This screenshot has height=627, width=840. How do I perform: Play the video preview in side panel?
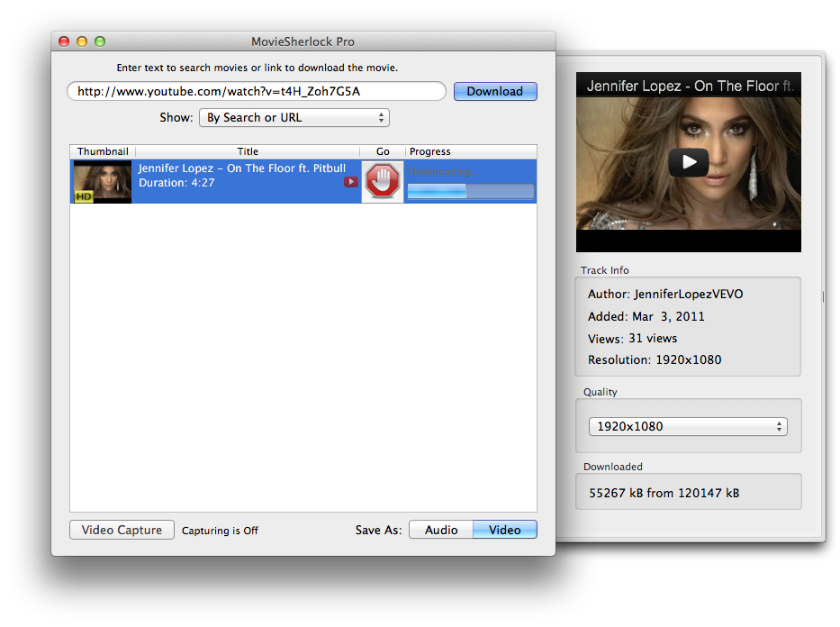point(689,161)
